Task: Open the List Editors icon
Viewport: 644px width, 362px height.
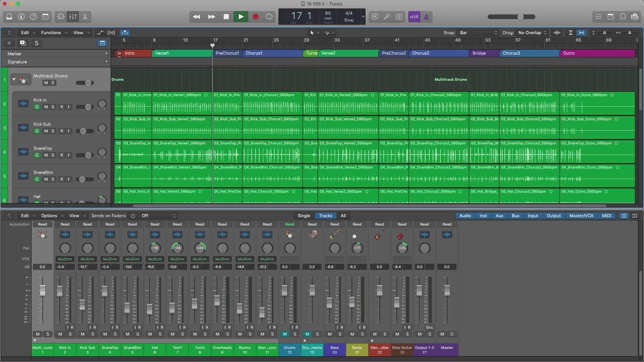Action: click(x=598, y=16)
